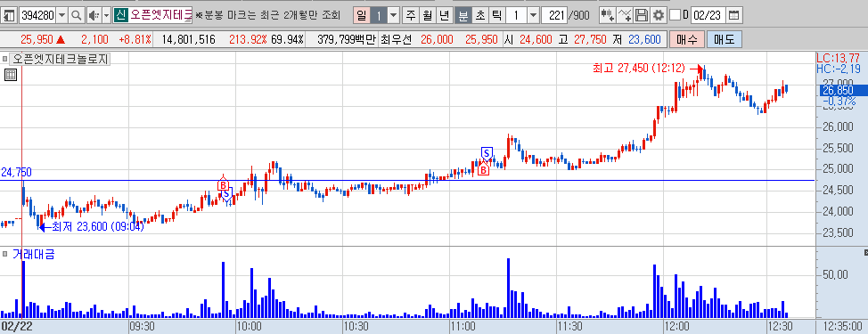This screenshot has width=868, height=334.
Task: Click the 매수 buy button
Action: tap(686, 40)
